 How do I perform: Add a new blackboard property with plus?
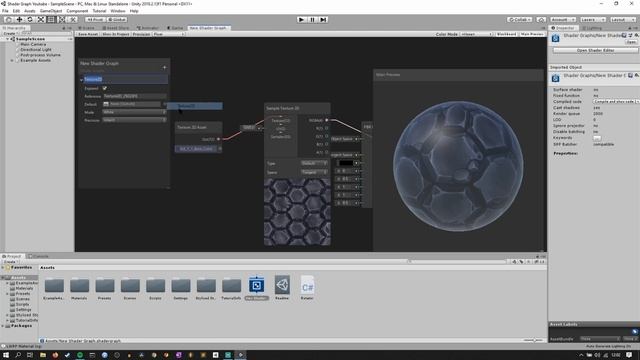coord(164,67)
